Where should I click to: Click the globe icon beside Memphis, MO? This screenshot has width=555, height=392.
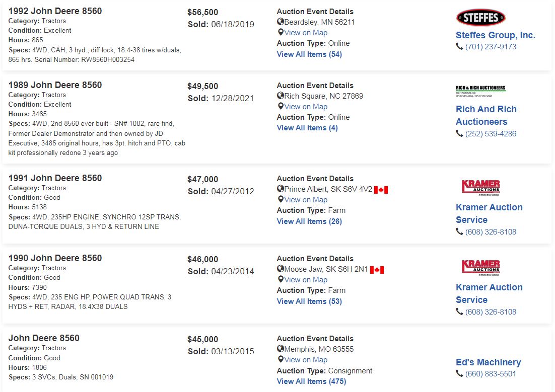tap(281, 349)
